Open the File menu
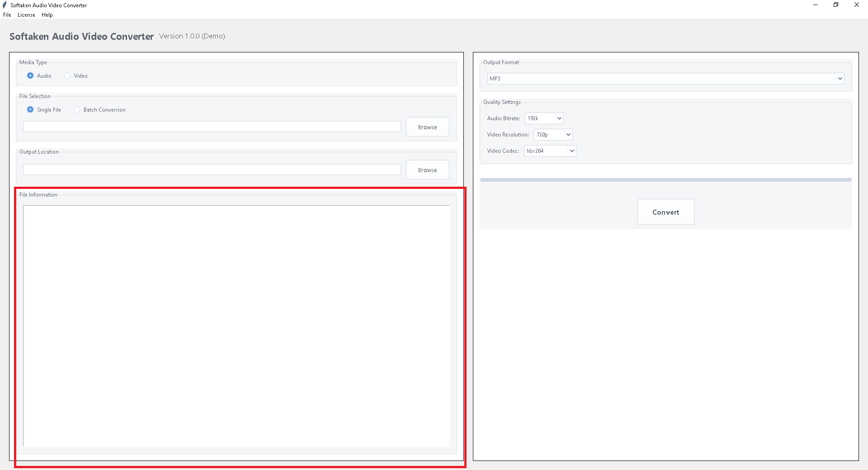The image size is (868, 470). (x=7, y=15)
